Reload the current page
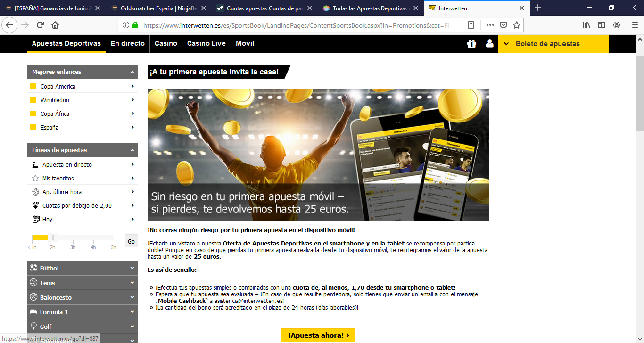 coord(40,25)
